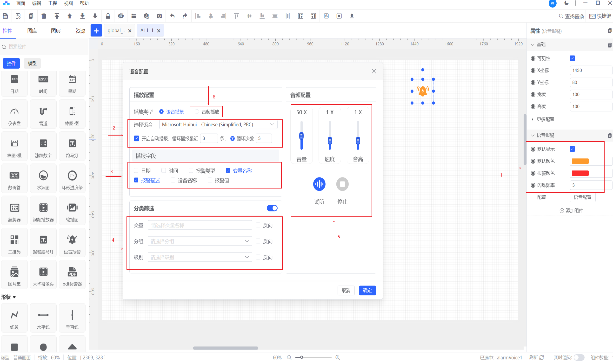Viewport: 613px width, 364px height.
Task: Click the camera screenshot icon
Action: coord(159,16)
